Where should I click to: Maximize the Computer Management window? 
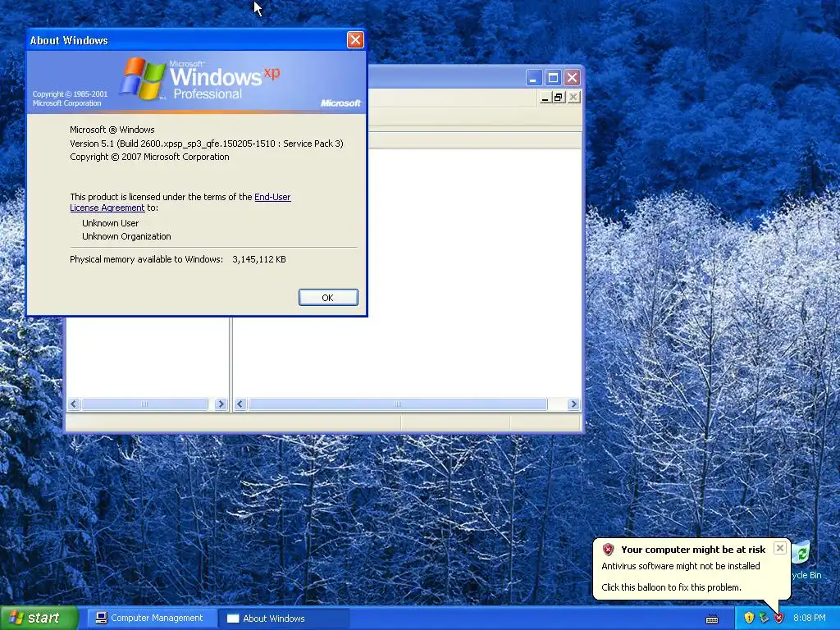pos(553,78)
